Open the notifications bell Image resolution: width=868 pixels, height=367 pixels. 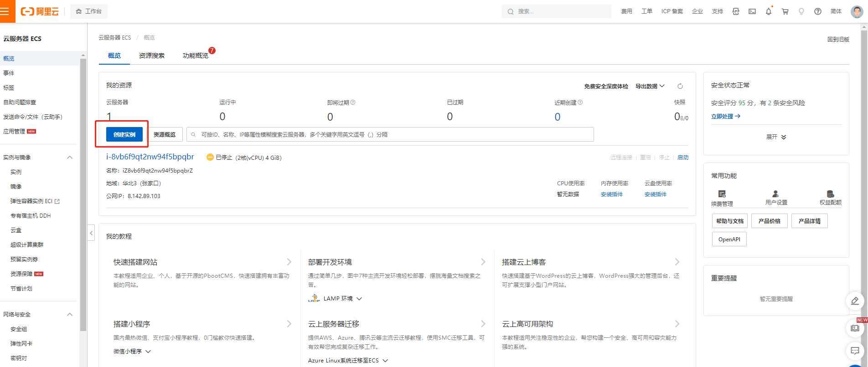tap(769, 11)
